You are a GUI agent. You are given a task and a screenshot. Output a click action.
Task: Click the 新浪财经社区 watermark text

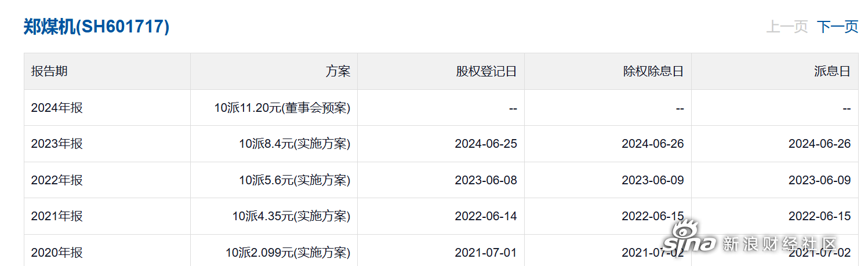[x=780, y=244]
